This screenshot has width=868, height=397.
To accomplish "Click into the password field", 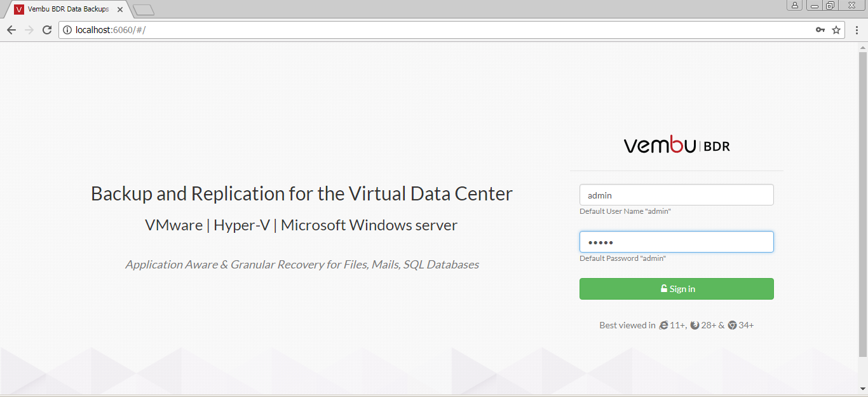I will point(676,242).
